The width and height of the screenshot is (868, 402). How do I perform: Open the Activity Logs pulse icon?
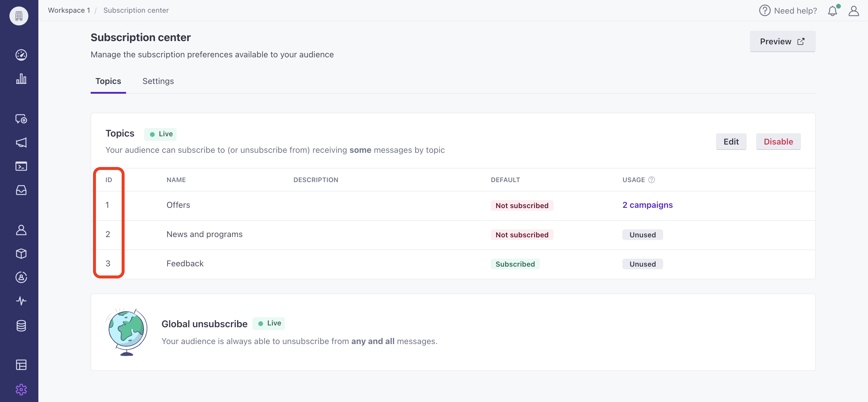coord(21,301)
